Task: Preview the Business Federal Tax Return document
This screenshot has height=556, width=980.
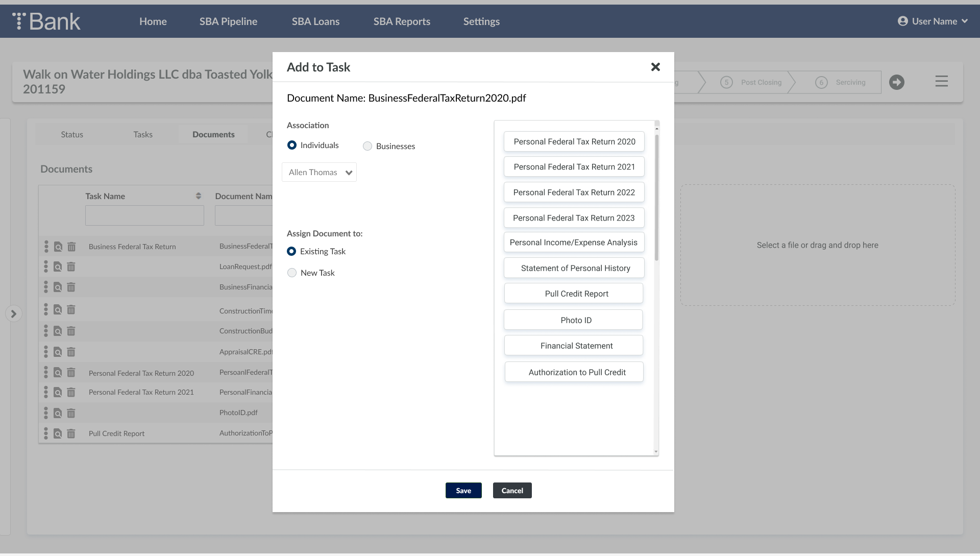Action: coord(58,247)
